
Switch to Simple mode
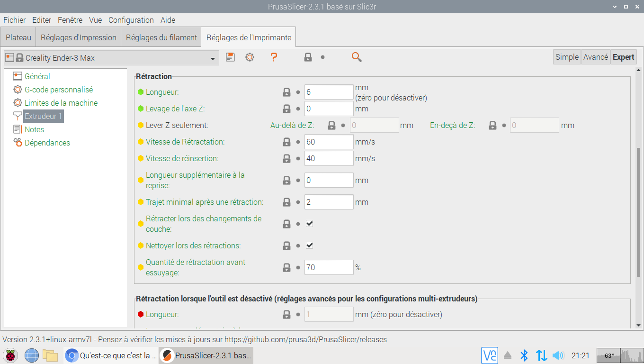coord(567,57)
